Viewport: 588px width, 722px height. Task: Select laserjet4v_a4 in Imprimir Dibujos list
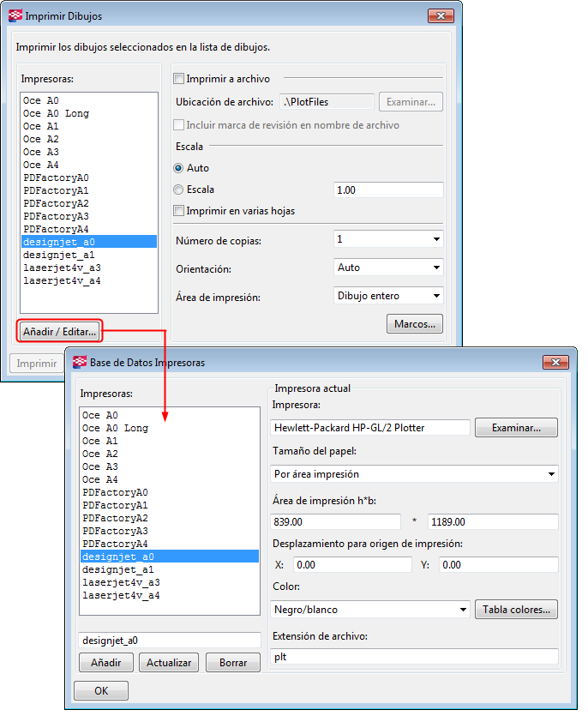89,281
